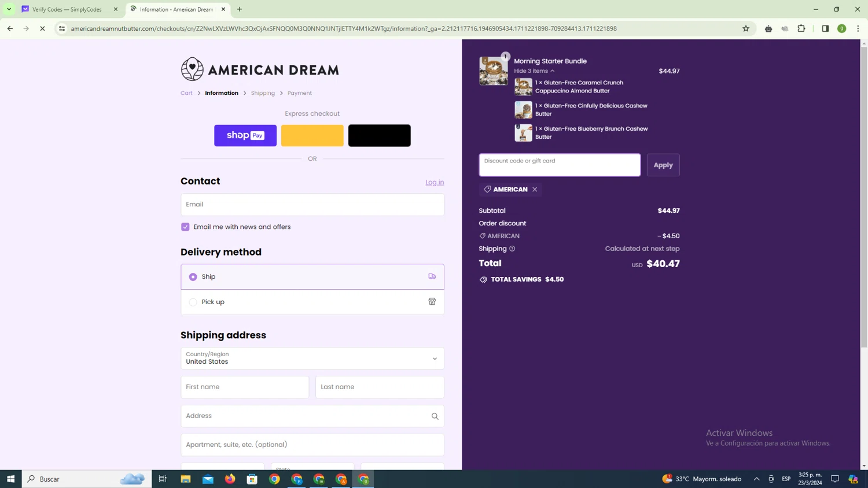
Task: Open the weather widget showing 33°C
Action: [x=702, y=479]
